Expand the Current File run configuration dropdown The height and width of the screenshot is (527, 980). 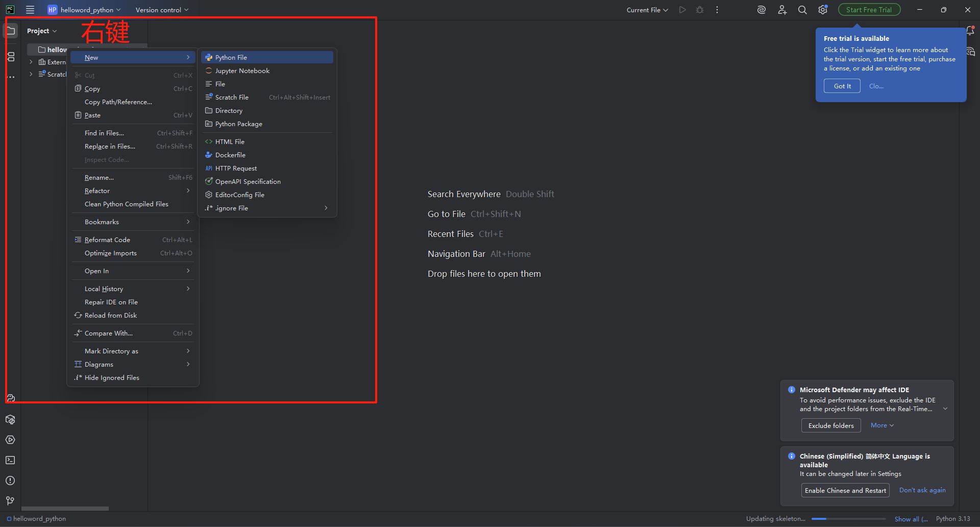(x=647, y=10)
